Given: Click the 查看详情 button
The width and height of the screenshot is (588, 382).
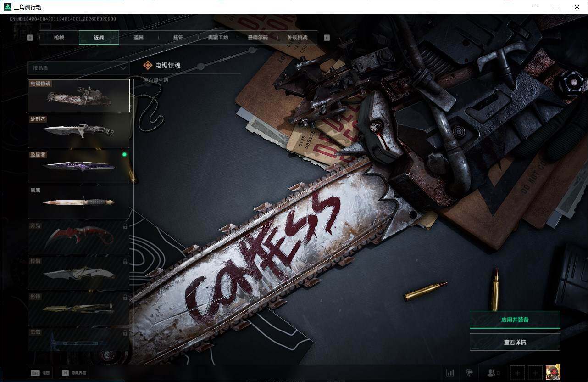Looking at the screenshot, I should [515, 342].
